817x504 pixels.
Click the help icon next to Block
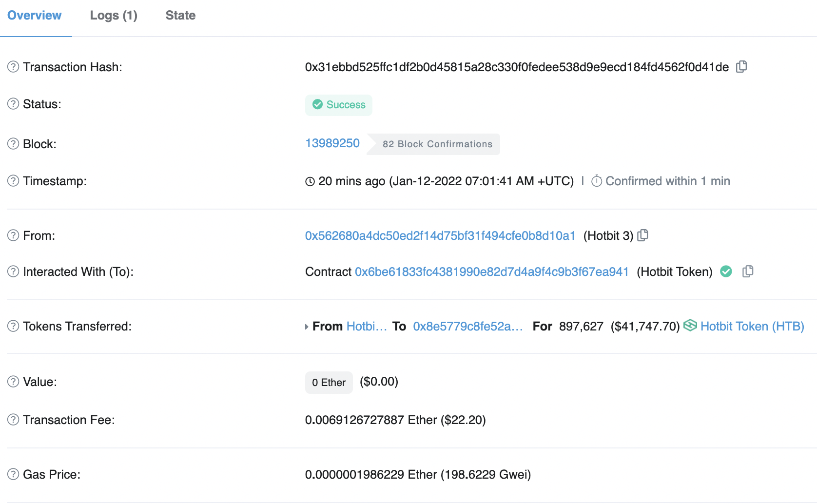pos(13,144)
